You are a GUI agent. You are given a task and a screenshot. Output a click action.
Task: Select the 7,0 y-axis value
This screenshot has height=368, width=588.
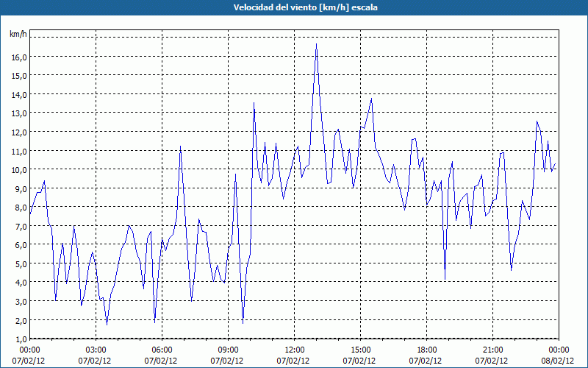pos(21,226)
